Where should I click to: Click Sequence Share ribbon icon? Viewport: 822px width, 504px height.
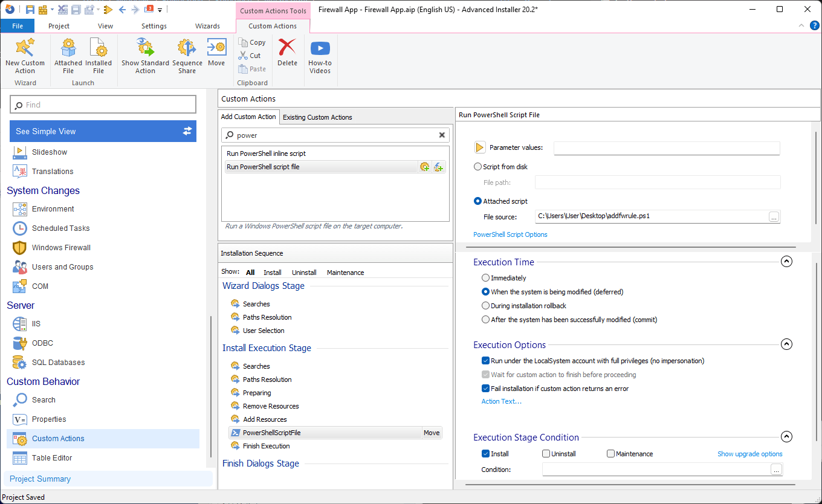click(x=187, y=56)
